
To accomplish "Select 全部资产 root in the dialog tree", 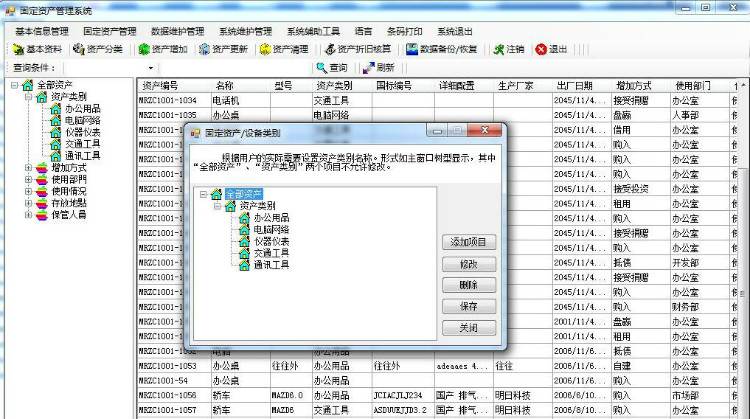I will coord(243,194).
